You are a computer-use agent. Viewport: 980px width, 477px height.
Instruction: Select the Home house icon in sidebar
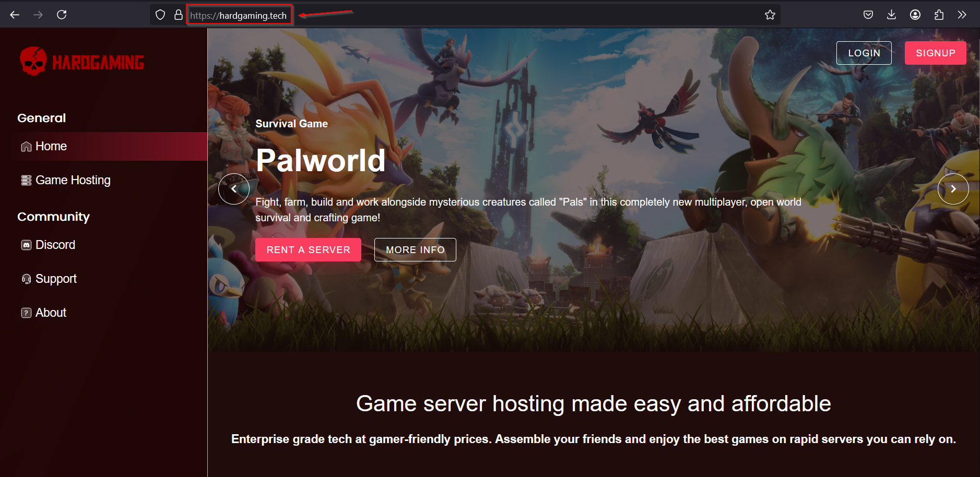pyautogui.click(x=26, y=146)
